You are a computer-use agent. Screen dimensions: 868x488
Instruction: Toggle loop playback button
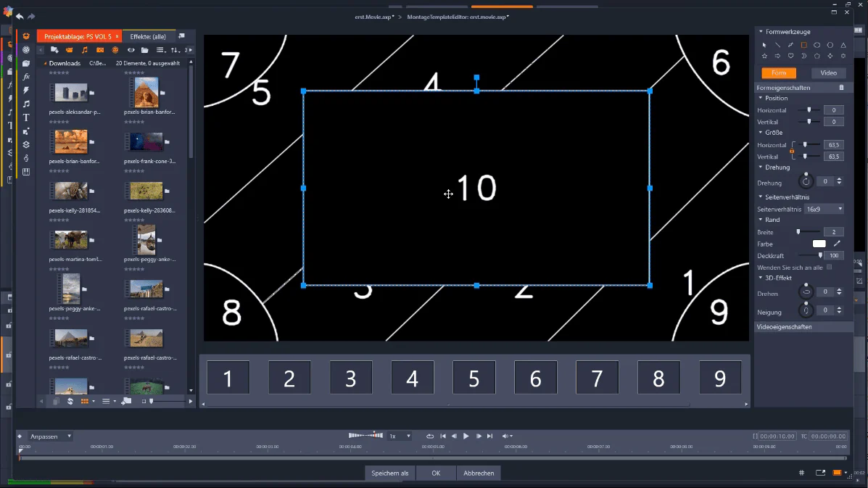[x=429, y=436]
